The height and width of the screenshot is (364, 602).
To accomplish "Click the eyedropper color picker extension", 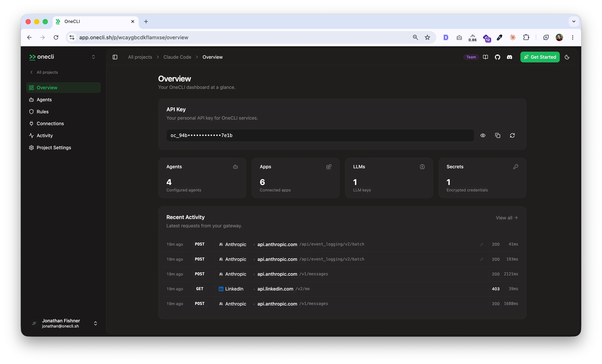I will [x=499, y=37].
